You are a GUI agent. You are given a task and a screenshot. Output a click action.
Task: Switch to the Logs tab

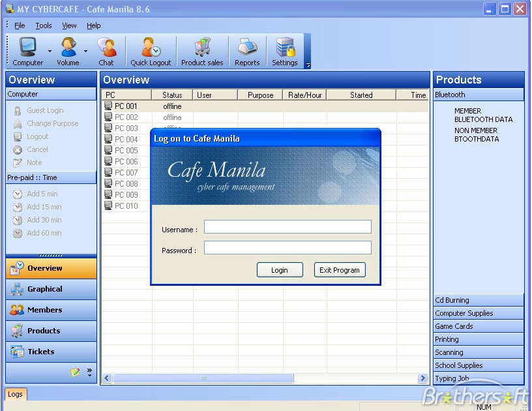[x=16, y=394]
